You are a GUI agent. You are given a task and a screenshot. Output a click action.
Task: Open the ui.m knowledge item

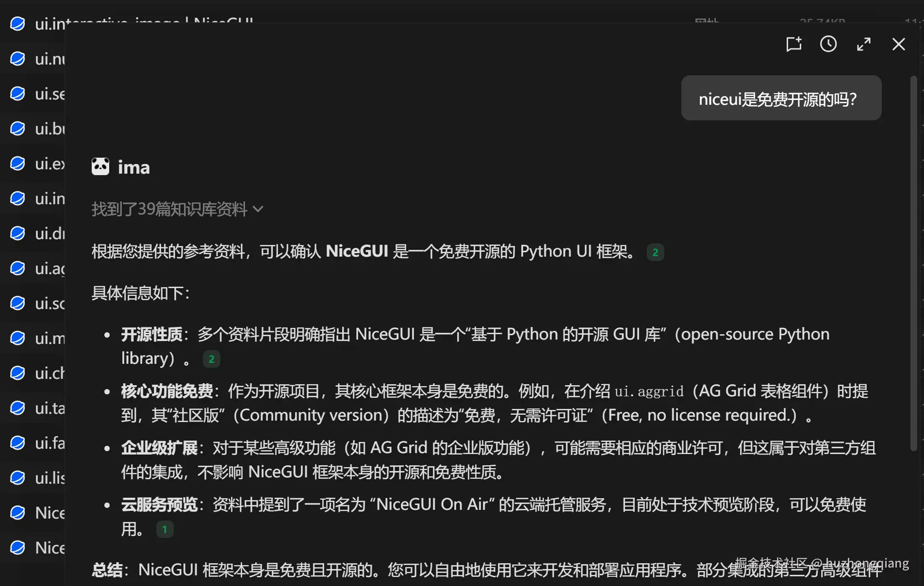click(x=50, y=338)
